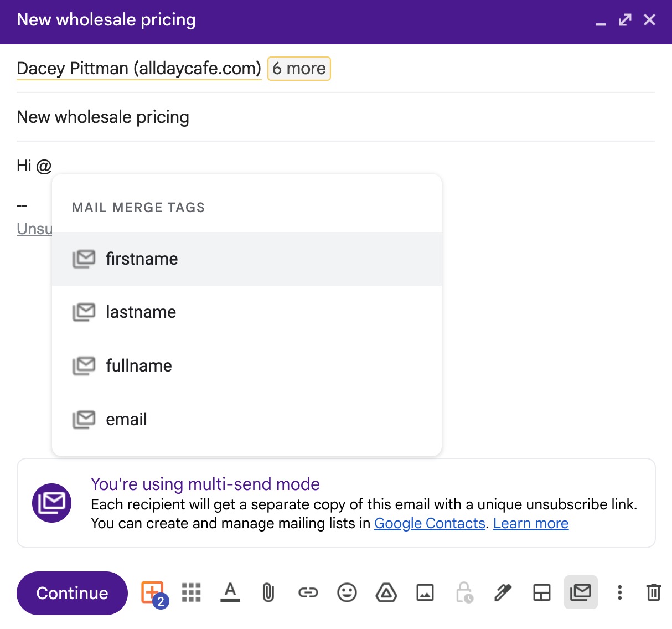Select the email merge tag
Image resolution: width=672 pixels, height=629 pixels.
click(x=126, y=419)
